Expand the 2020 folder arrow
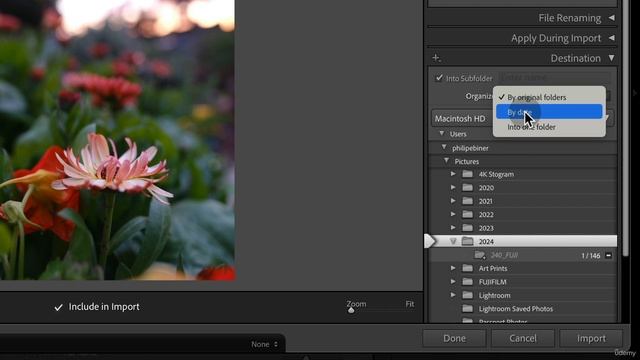This screenshot has height=360, width=640. tap(453, 187)
